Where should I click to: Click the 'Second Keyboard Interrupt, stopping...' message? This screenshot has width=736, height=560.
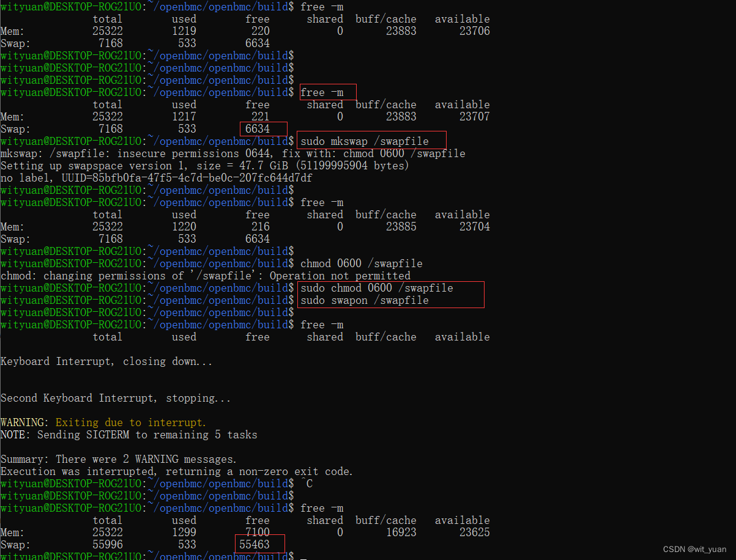116,397
